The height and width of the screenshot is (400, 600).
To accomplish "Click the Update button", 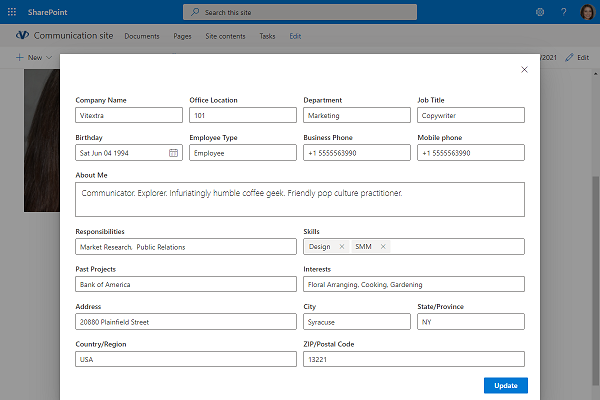I will tap(505, 386).
